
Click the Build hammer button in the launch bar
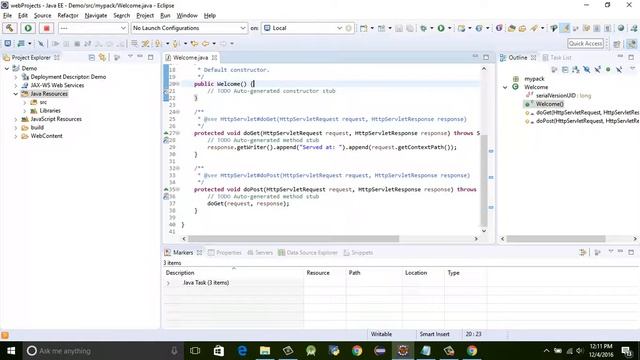click(10, 28)
